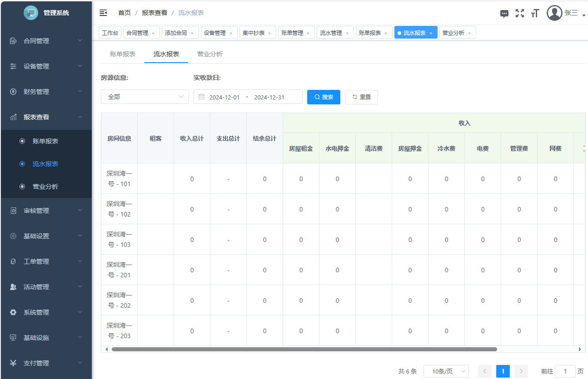Close the 设备管理 tab using its x

[231, 33]
